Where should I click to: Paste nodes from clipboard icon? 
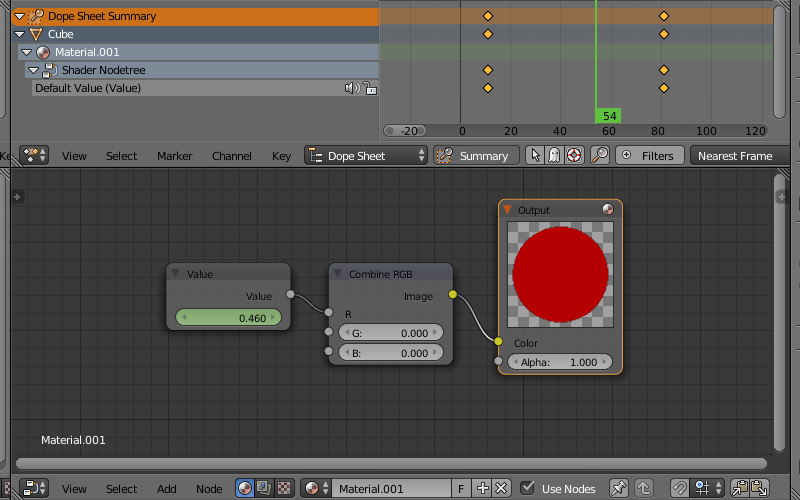point(760,488)
